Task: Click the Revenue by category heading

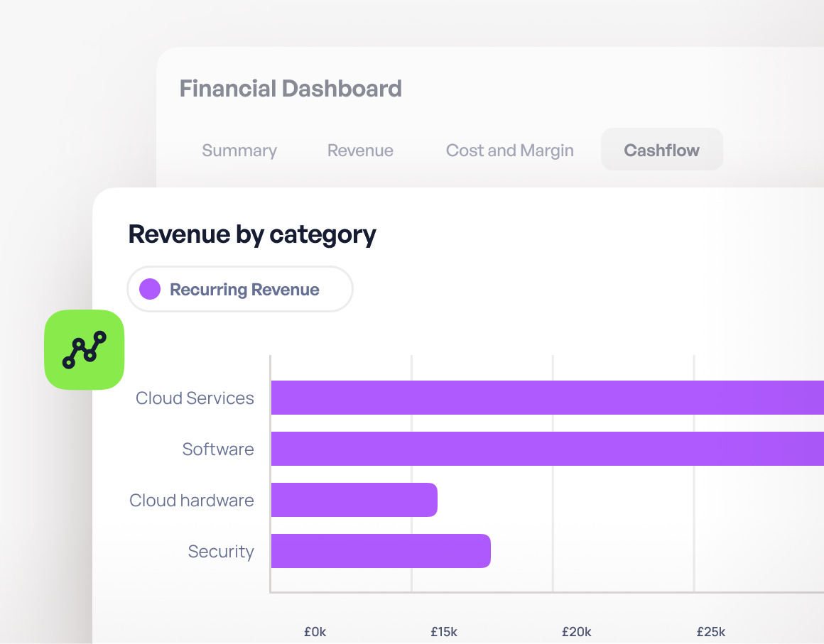Action: [252, 234]
